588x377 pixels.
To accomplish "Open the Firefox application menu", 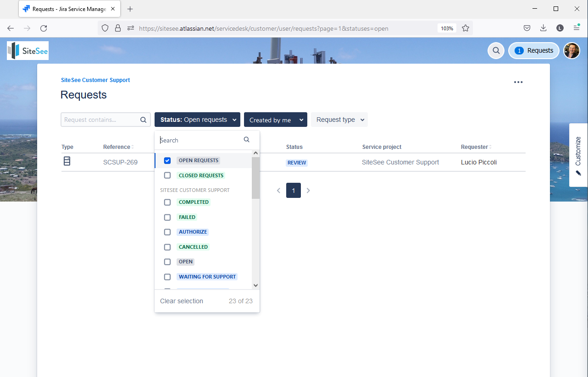I will [x=577, y=28].
